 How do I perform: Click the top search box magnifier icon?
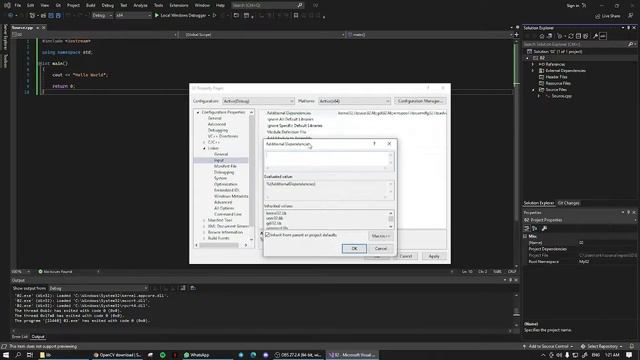[300, 5]
